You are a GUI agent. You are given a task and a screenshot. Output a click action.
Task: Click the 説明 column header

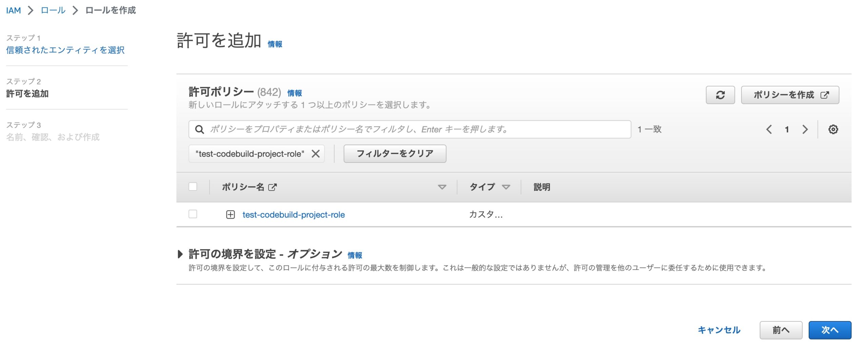[x=542, y=187]
